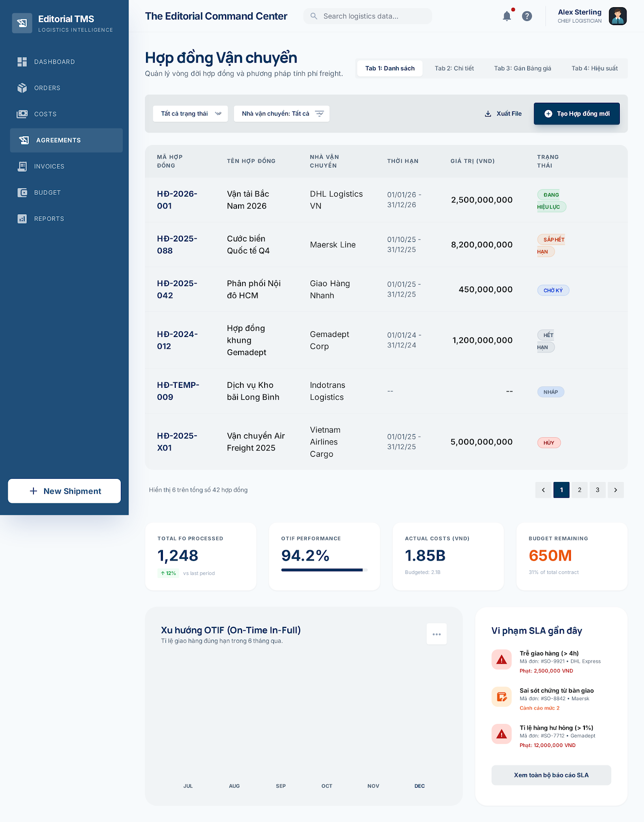
Task: Switch to Tab 3: Gán Bảng giá
Action: click(523, 68)
